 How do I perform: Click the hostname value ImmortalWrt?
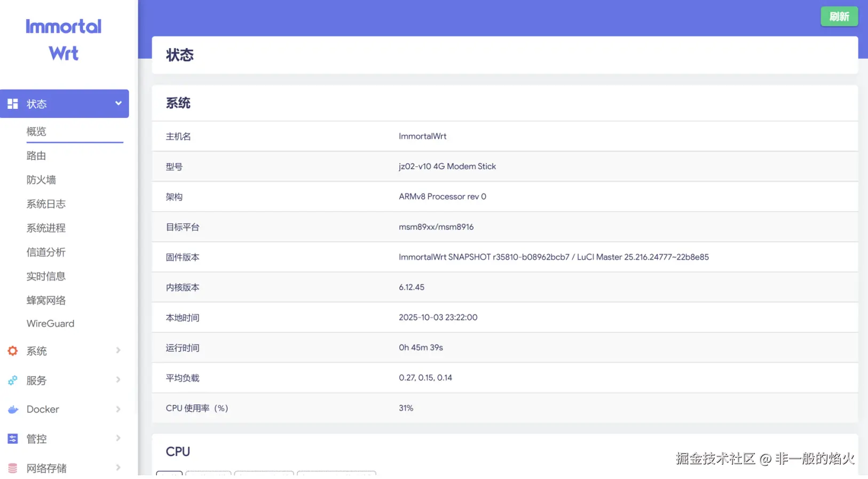tap(422, 137)
